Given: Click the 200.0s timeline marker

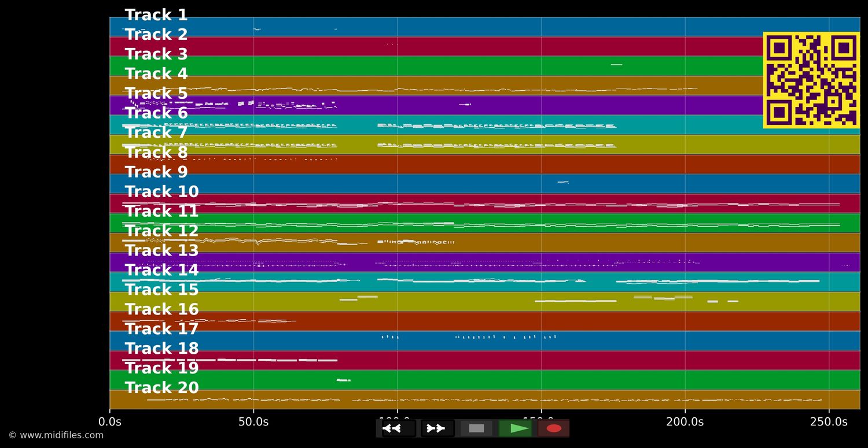Looking at the screenshot, I should (685, 422).
